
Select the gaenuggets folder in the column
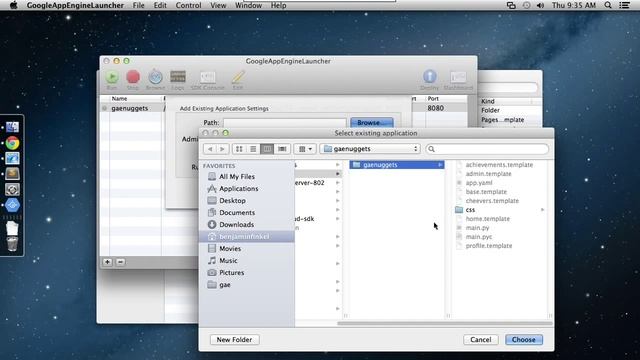(397, 164)
